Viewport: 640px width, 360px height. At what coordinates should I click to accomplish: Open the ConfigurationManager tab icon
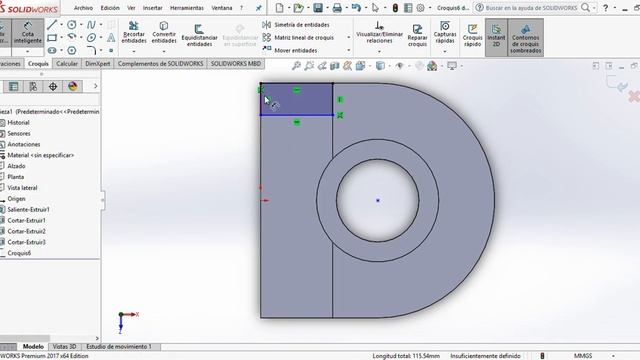33,87
